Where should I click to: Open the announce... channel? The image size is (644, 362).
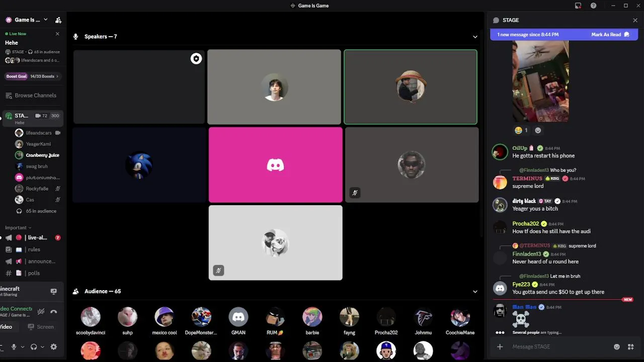[x=33, y=261]
